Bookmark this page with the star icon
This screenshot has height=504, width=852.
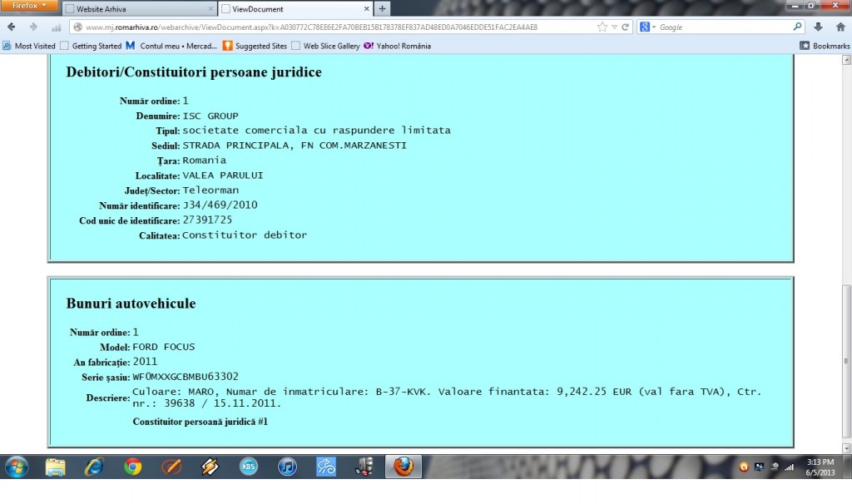click(x=602, y=27)
